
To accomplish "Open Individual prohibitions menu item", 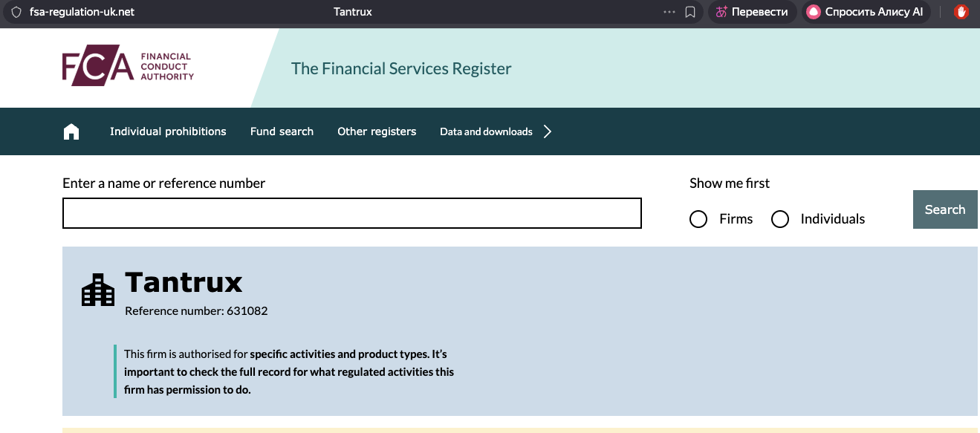I will point(168,131).
